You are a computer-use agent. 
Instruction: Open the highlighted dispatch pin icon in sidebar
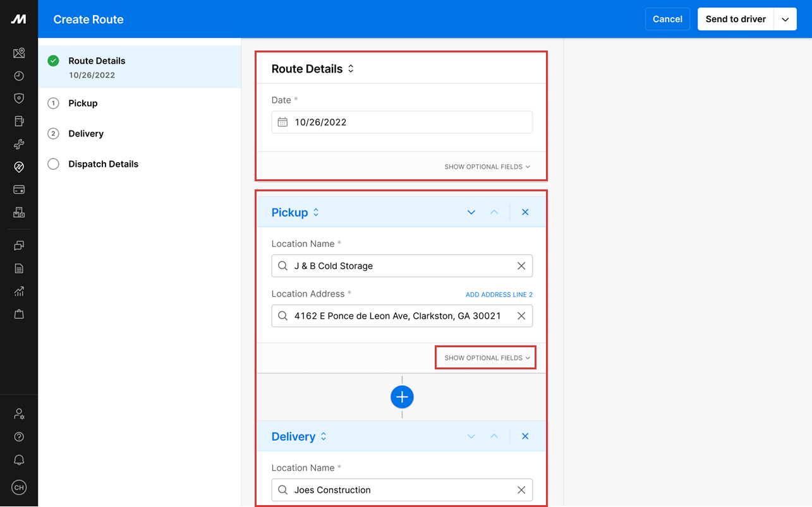tap(19, 167)
